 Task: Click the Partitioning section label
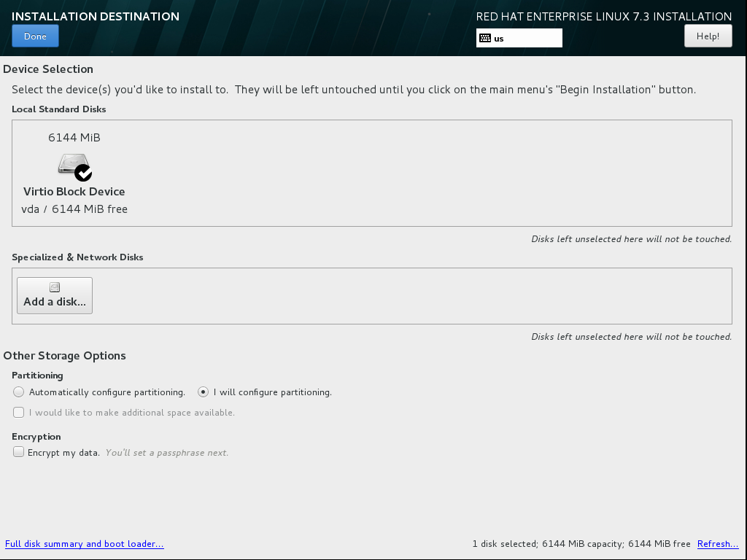pos(38,376)
